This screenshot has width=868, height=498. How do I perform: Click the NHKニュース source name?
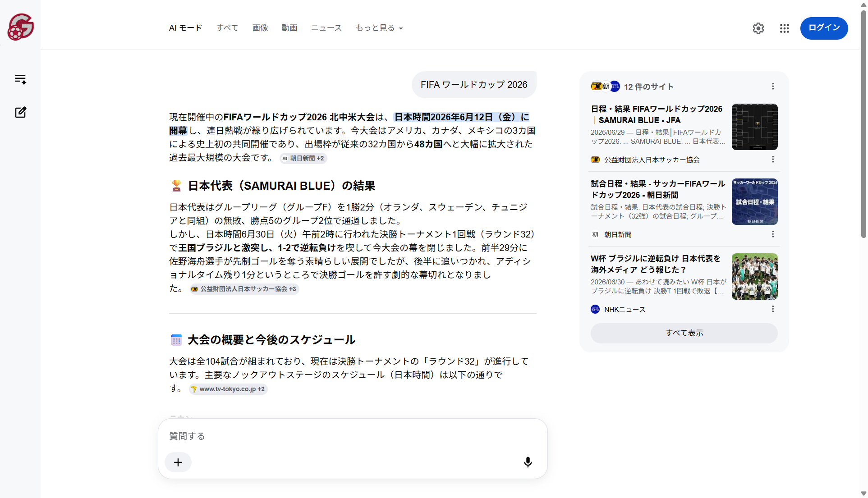(x=625, y=309)
